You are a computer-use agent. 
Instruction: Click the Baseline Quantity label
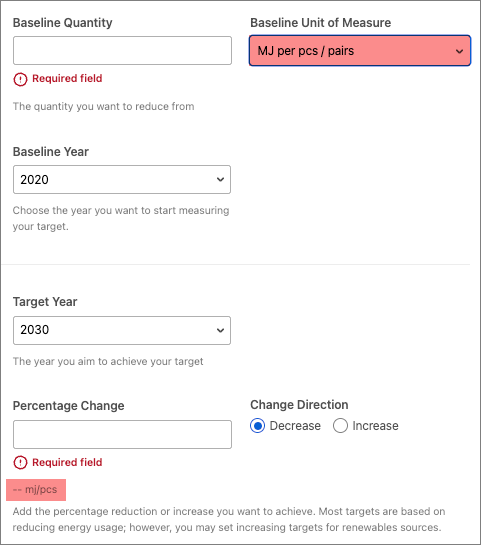(x=63, y=23)
